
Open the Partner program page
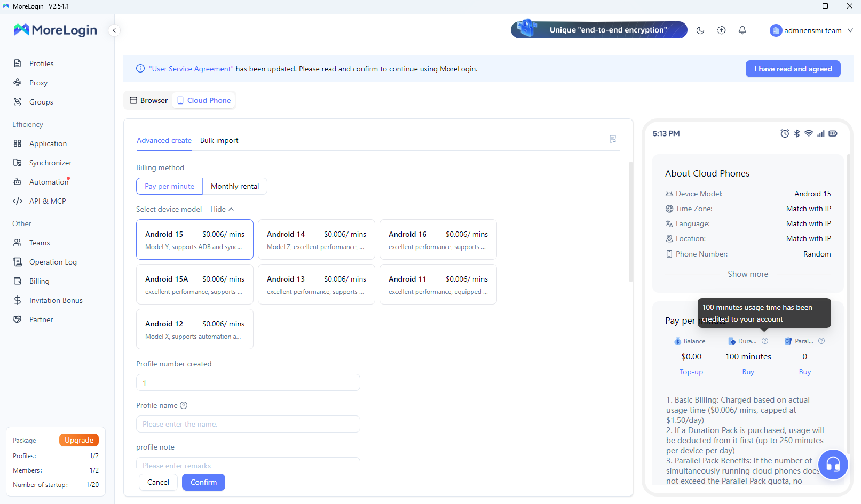tap(41, 319)
